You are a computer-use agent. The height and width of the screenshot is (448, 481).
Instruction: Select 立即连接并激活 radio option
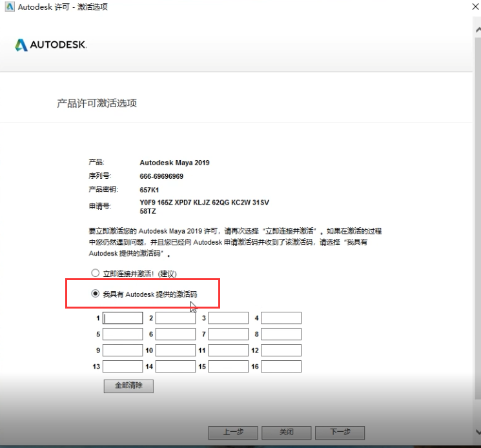(95, 273)
